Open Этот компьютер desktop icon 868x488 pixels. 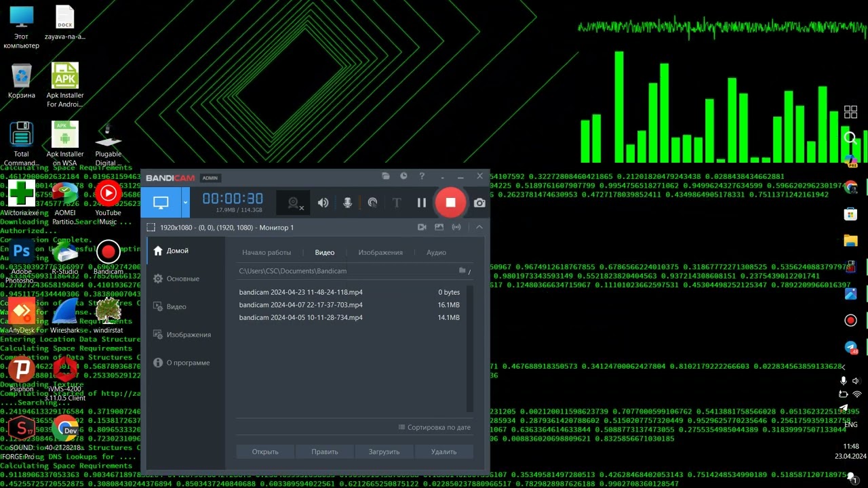tap(22, 27)
